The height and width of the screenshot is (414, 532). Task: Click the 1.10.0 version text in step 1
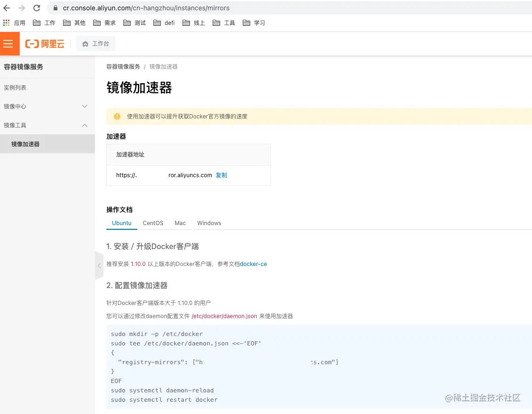point(138,264)
